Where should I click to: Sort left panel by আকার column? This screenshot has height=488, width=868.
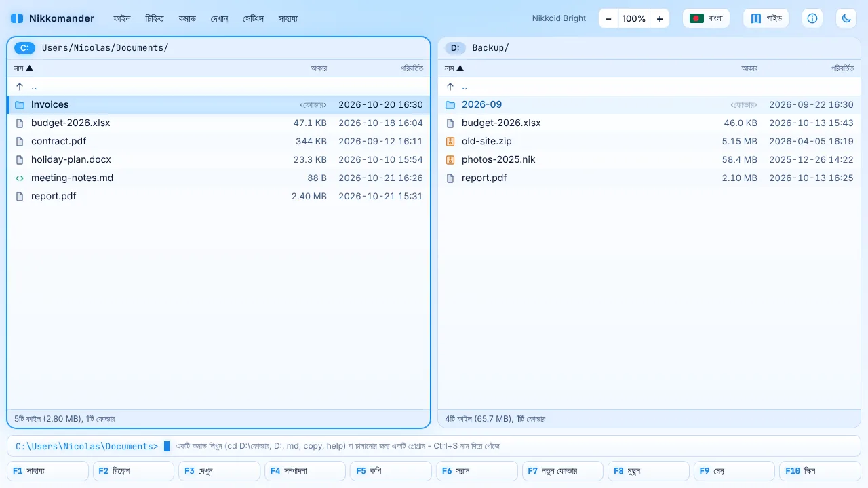click(x=319, y=68)
